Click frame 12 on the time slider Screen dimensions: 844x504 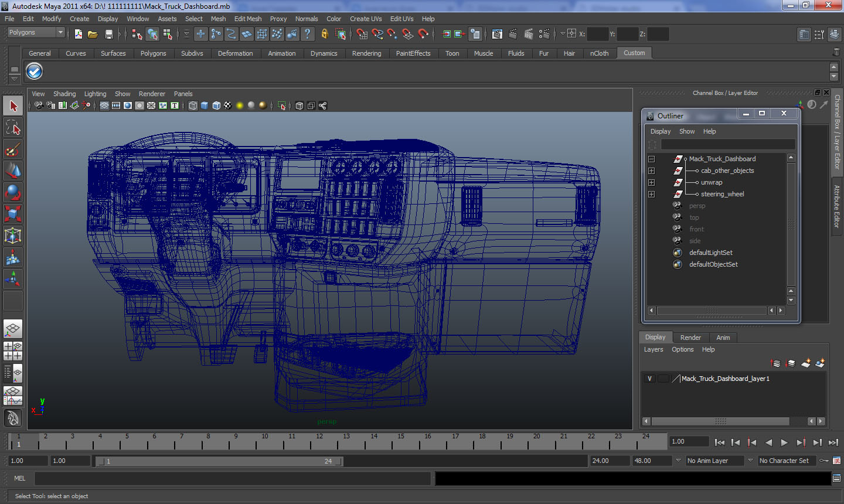tap(319, 441)
